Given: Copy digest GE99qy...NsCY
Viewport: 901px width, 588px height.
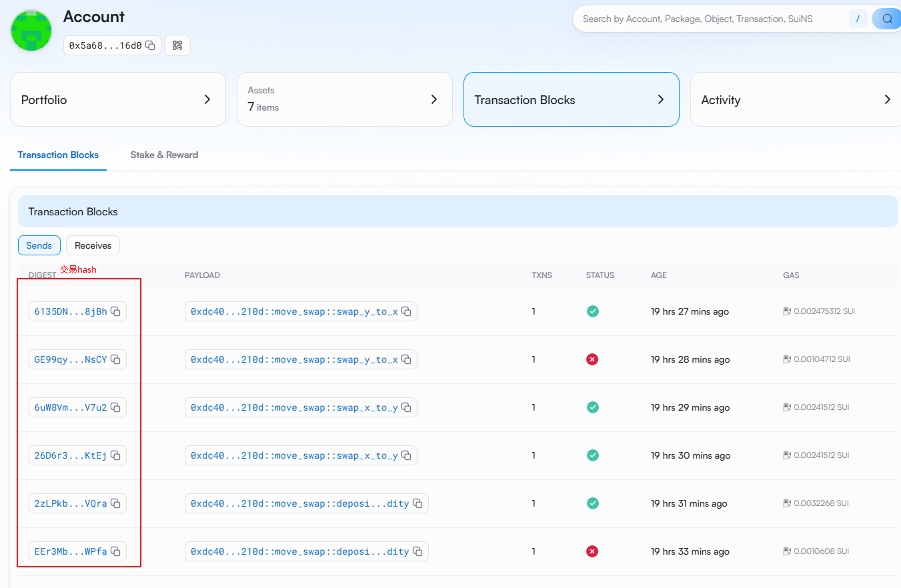Looking at the screenshot, I should pyautogui.click(x=115, y=359).
